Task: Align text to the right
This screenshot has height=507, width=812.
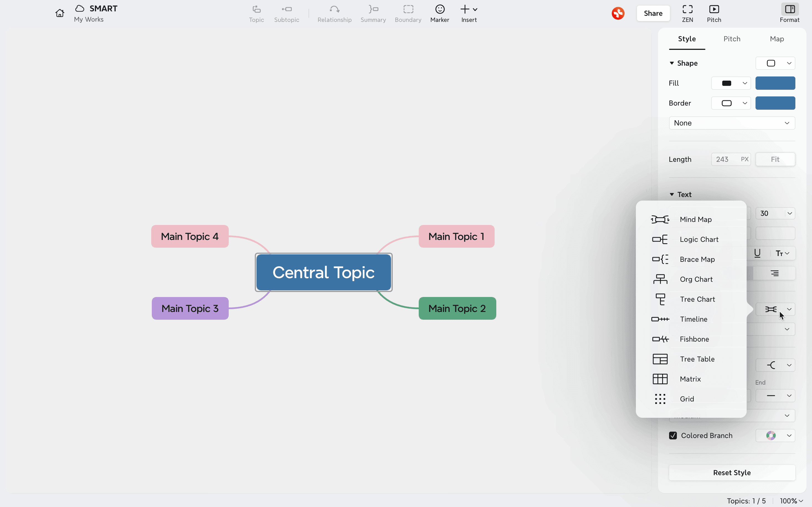Action: click(774, 273)
